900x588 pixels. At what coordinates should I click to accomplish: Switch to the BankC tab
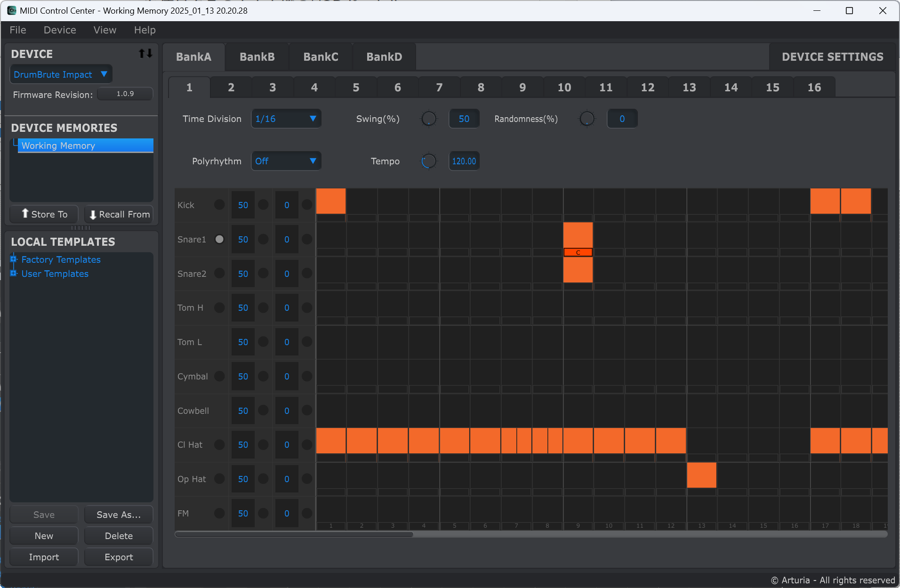(321, 57)
